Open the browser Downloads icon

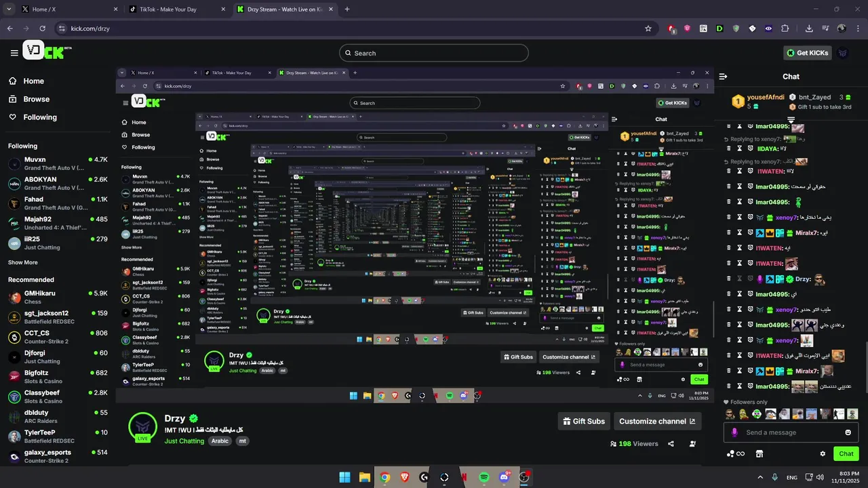click(809, 28)
